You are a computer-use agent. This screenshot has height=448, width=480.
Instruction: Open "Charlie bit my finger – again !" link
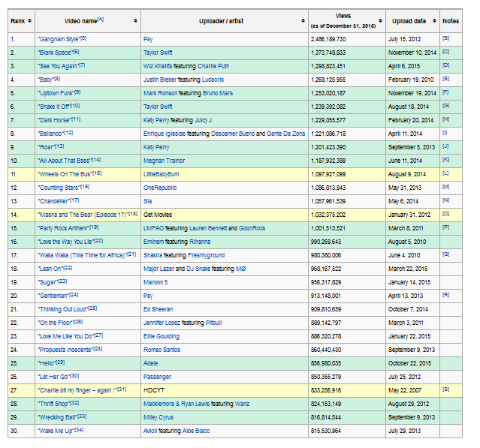coord(78,390)
